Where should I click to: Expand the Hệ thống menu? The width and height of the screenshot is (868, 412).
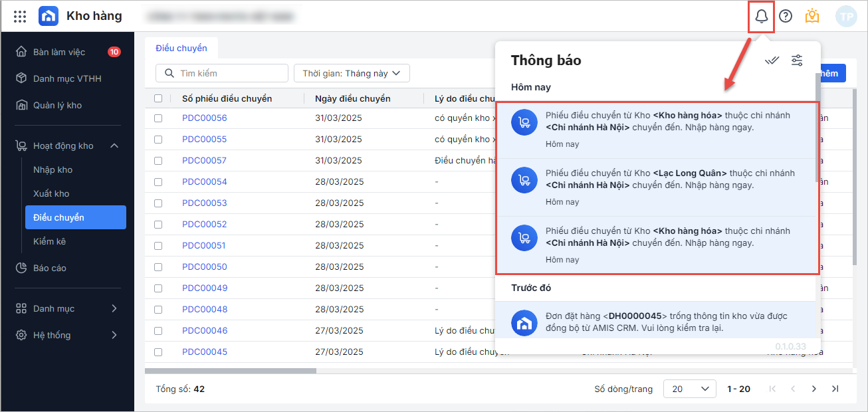pyautogui.click(x=114, y=335)
